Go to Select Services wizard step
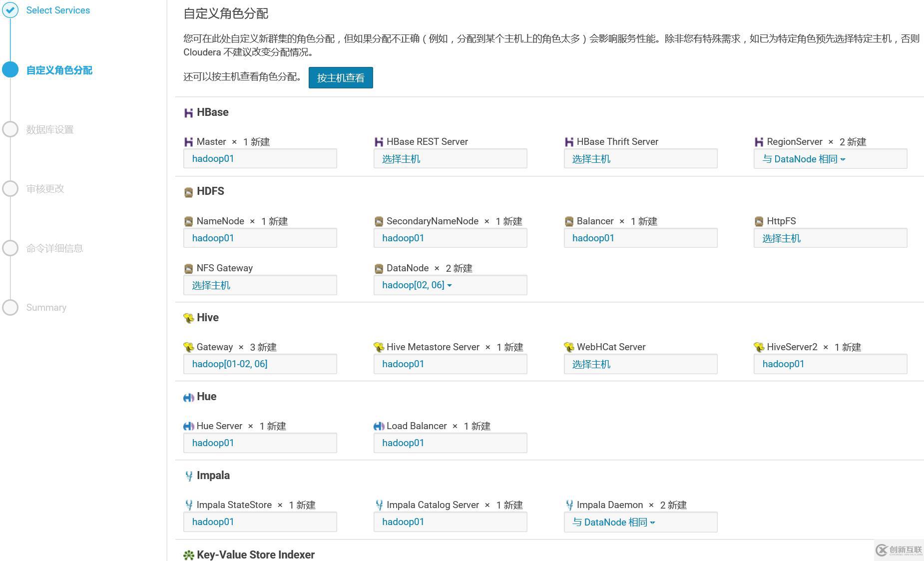The height and width of the screenshot is (561, 924). 58,10
